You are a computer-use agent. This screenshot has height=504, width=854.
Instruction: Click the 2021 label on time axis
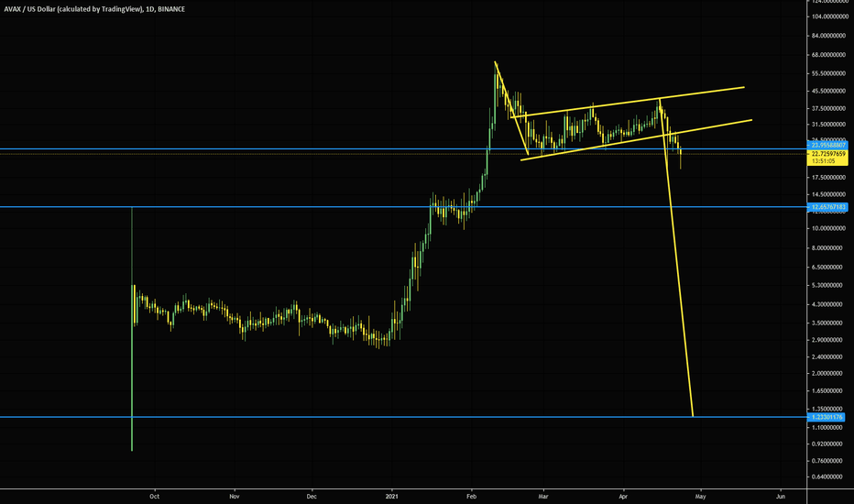391,497
